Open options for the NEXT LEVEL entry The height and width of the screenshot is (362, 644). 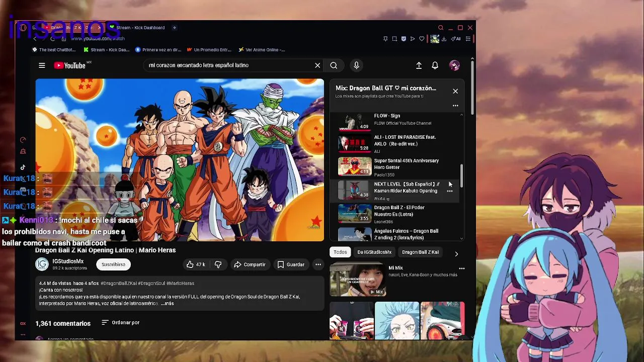[450, 191]
